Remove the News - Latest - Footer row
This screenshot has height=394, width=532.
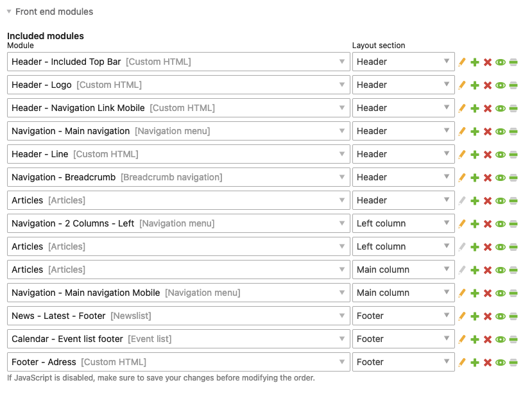488,316
